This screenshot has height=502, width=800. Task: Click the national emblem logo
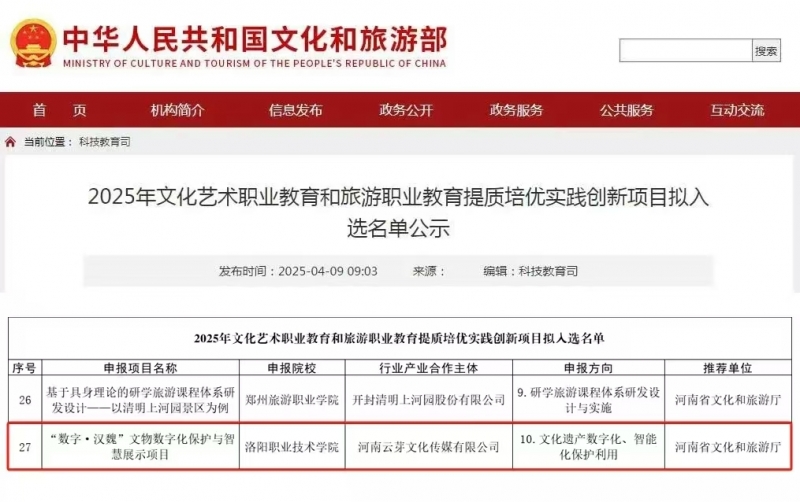coord(32,43)
